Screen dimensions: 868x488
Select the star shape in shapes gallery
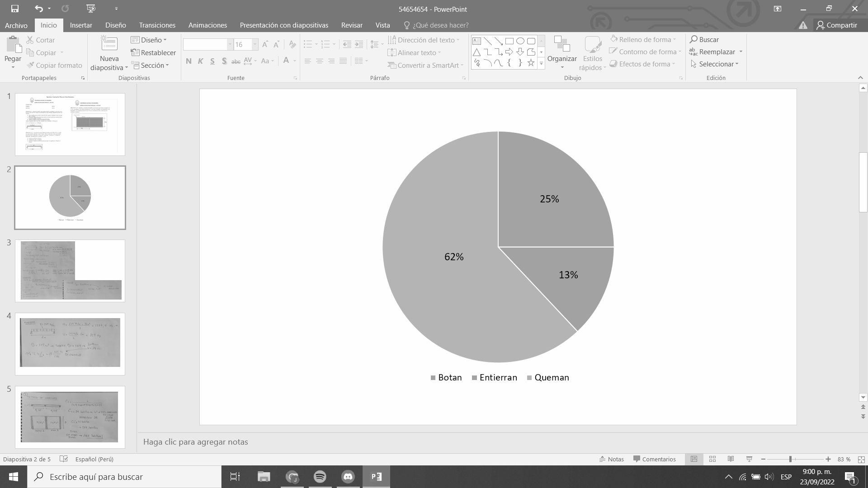click(x=531, y=63)
